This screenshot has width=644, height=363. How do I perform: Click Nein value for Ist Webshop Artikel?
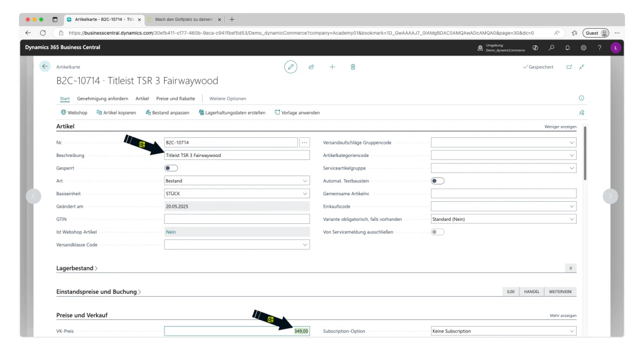[x=171, y=232]
